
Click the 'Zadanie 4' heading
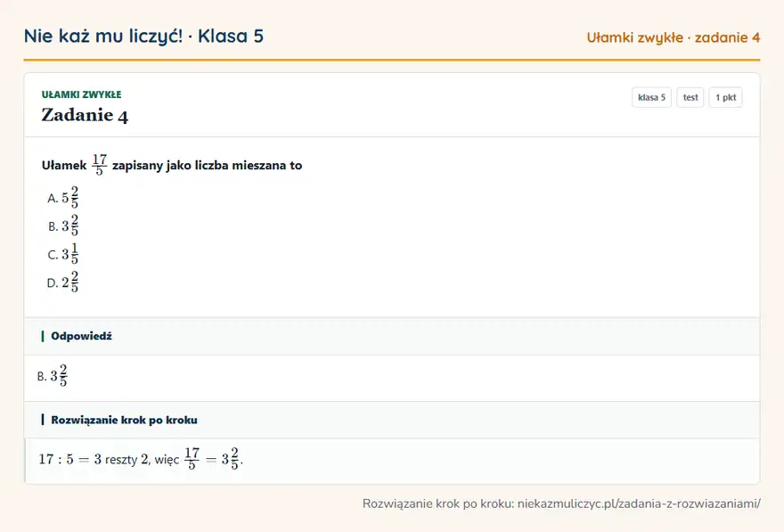pyautogui.click(x=85, y=115)
